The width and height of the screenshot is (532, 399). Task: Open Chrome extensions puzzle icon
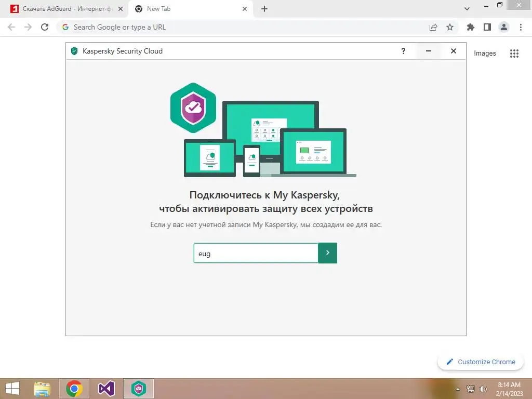[x=470, y=27]
